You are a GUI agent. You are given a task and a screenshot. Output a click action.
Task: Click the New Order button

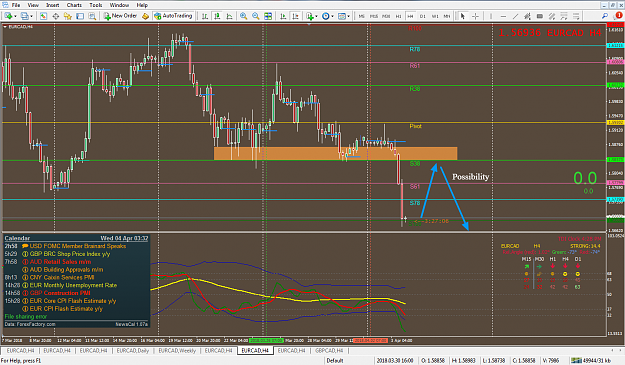120,16
